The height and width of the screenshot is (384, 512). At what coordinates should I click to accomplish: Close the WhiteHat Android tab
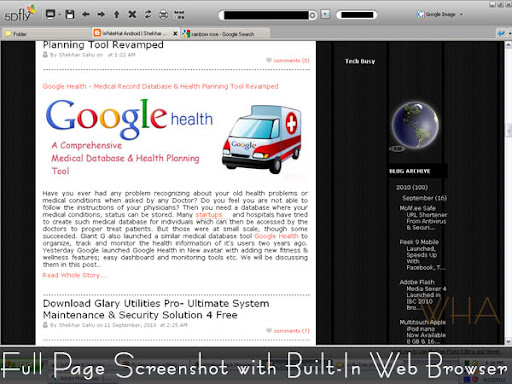pyautogui.click(x=175, y=33)
